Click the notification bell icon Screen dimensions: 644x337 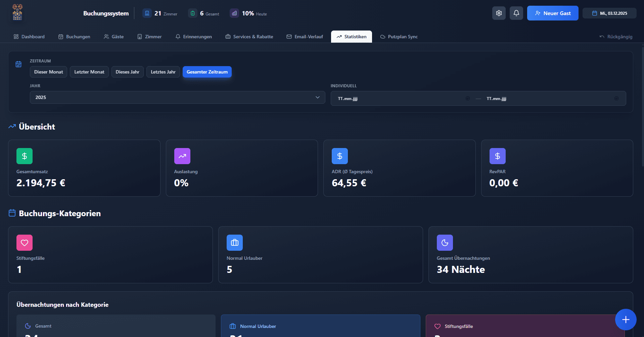click(516, 13)
